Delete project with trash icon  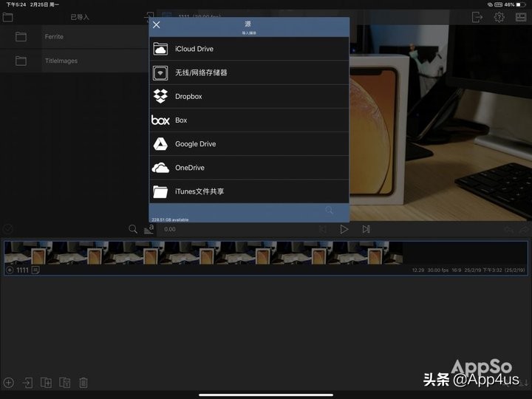[x=83, y=383]
